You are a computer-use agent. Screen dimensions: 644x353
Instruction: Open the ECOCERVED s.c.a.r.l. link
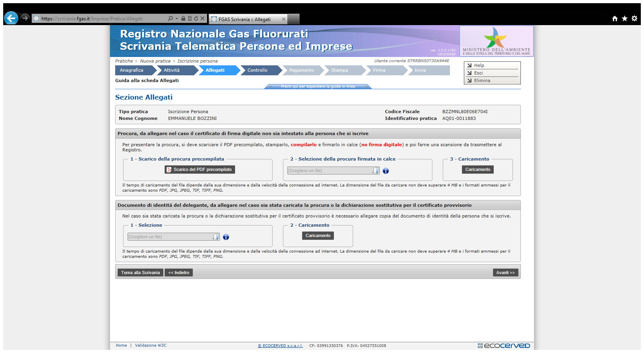click(280, 346)
